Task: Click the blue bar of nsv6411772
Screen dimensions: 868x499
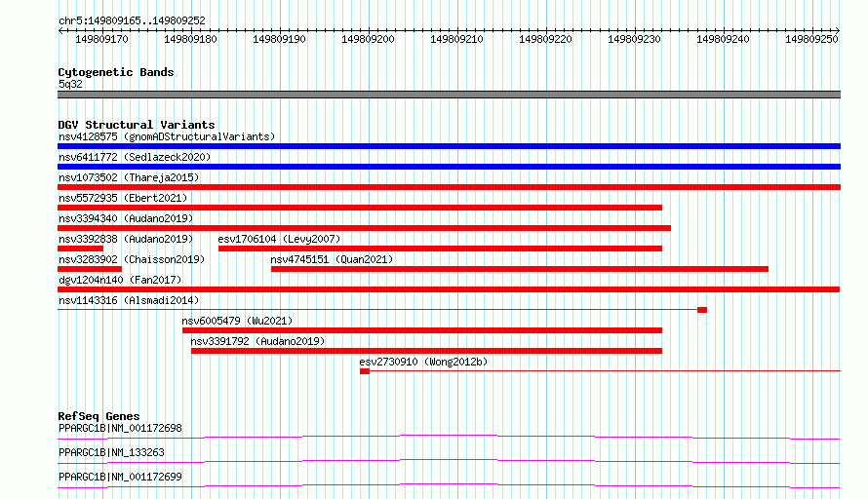Action: point(449,167)
